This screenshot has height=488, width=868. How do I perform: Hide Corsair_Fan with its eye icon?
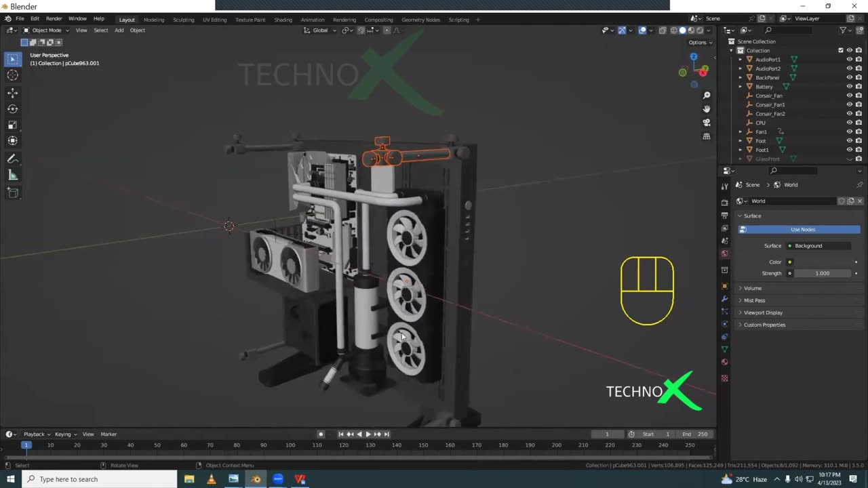849,96
